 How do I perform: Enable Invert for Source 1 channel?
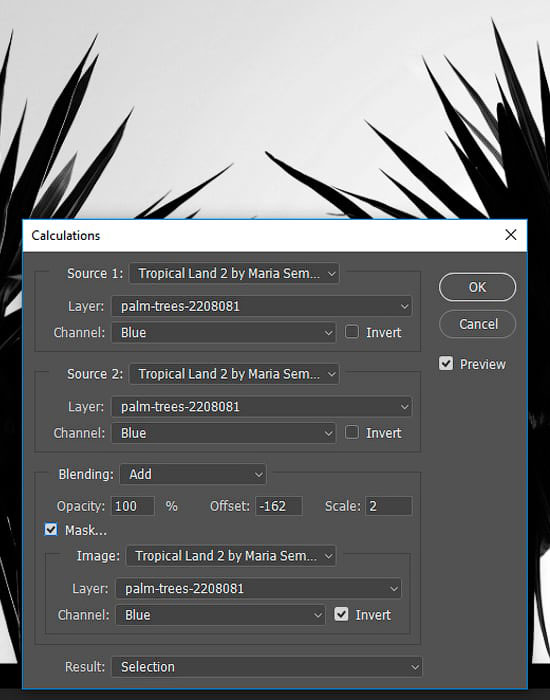[352, 332]
